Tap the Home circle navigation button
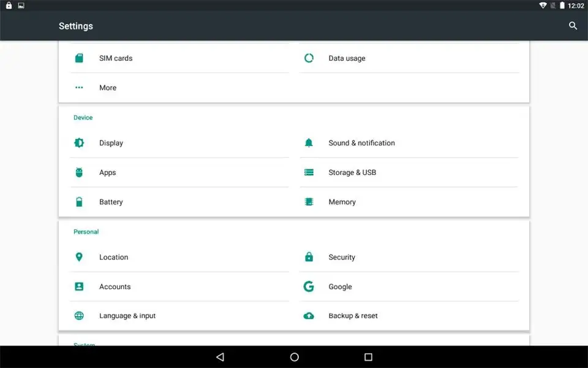This screenshot has height=368, width=588. (295, 357)
